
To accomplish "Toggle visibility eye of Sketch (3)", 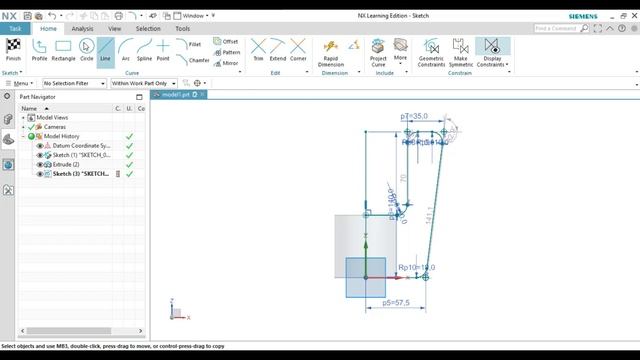I will point(40,174).
